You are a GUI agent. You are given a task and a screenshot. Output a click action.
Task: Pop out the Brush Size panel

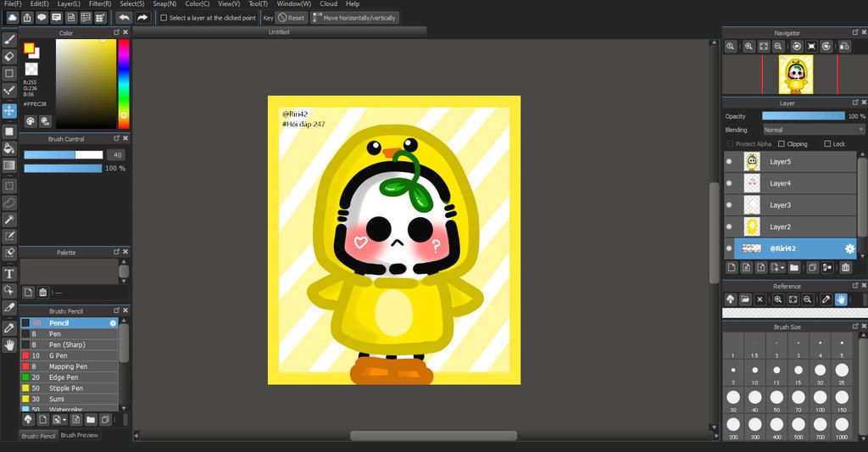pyautogui.click(x=855, y=326)
